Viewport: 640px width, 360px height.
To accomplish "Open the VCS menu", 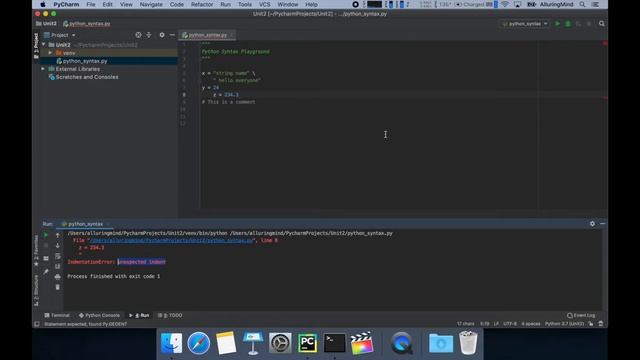I will click(x=264, y=4).
